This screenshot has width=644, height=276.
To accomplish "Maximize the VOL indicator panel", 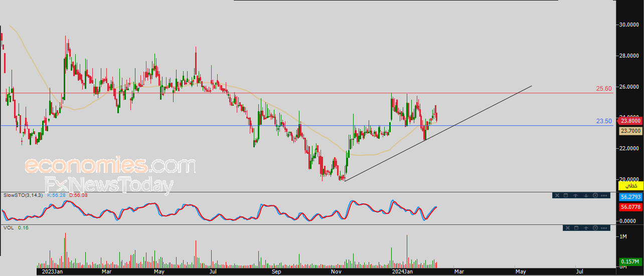I will [x=576, y=228].
